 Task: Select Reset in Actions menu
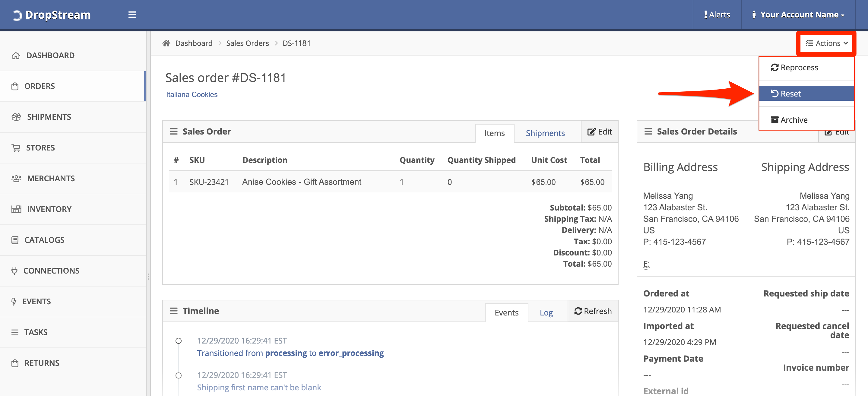click(806, 93)
